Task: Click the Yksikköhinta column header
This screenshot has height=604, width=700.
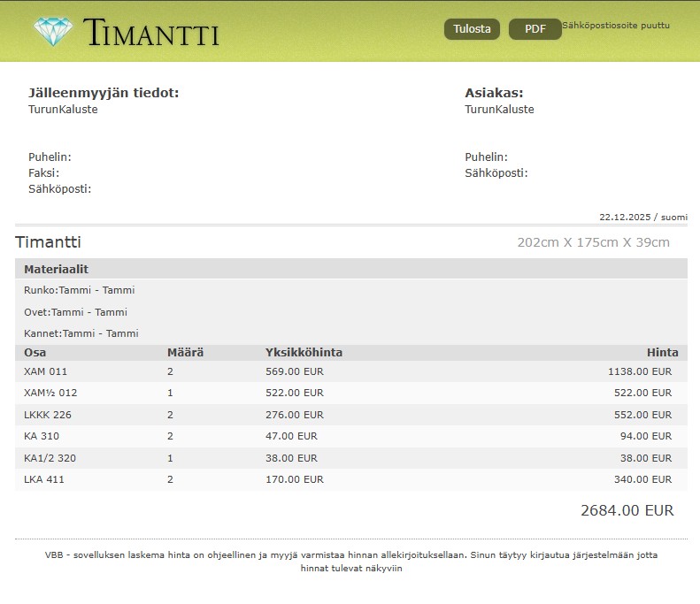Action: (304, 353)
